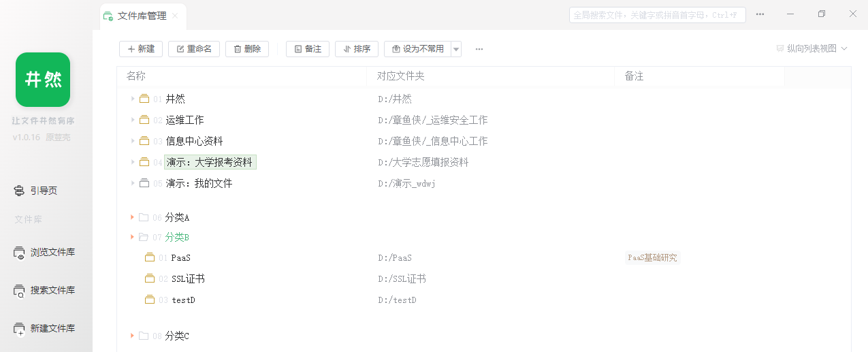Click path D:/演示_wdwj
Image resolution: width=868 pixels, height=352 pixels.
tap(407, 183)
